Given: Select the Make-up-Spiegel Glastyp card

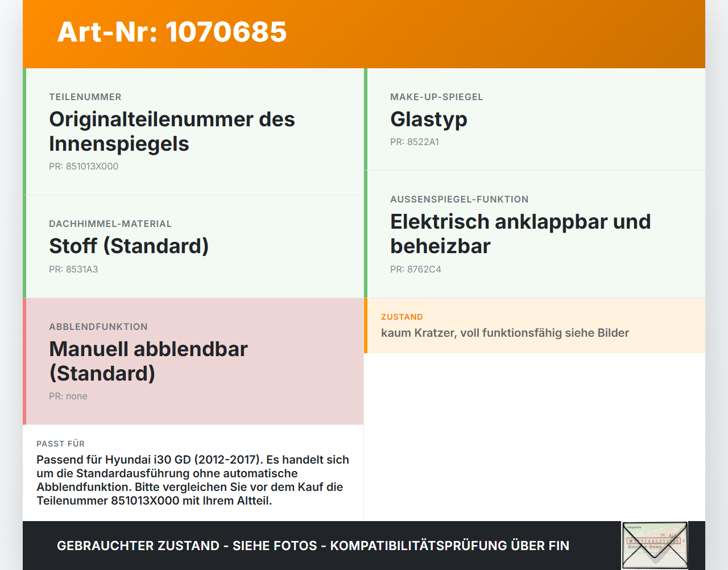Looking at the screenshot, I should point(535,119).
